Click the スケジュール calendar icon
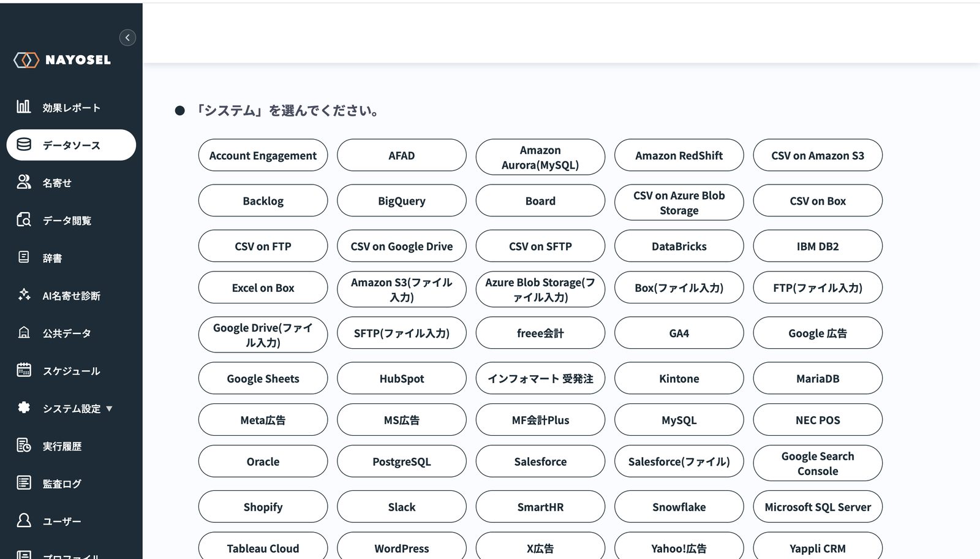 click(x=23, y=370)
